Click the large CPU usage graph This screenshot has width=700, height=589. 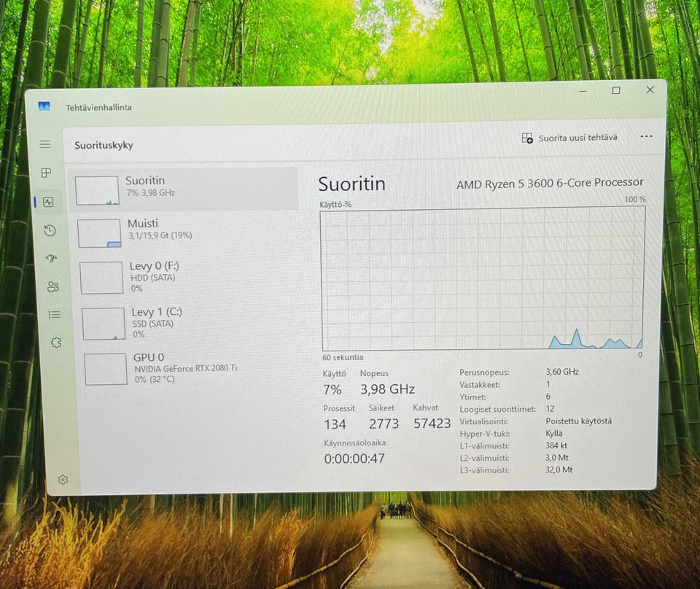483,279
